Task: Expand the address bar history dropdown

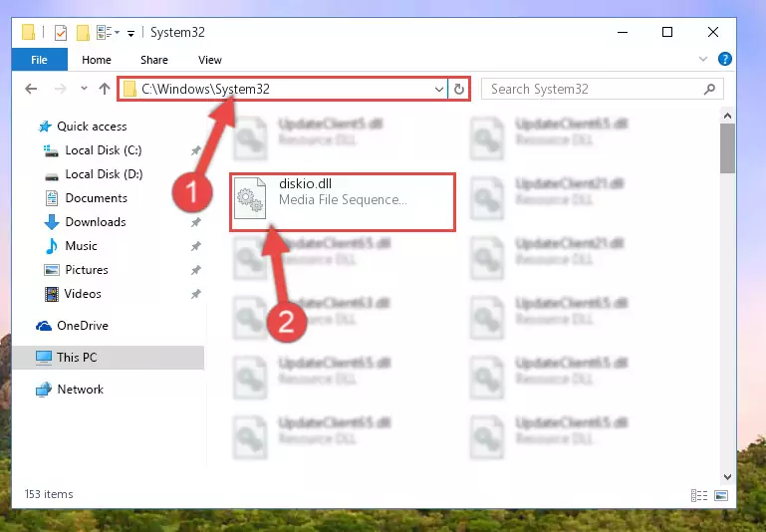Action: tap(438, 89)
